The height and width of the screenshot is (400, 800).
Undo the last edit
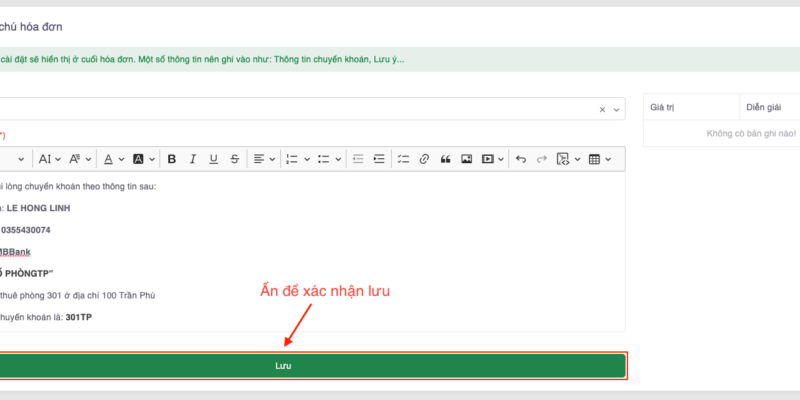click(x=519, y=159)
